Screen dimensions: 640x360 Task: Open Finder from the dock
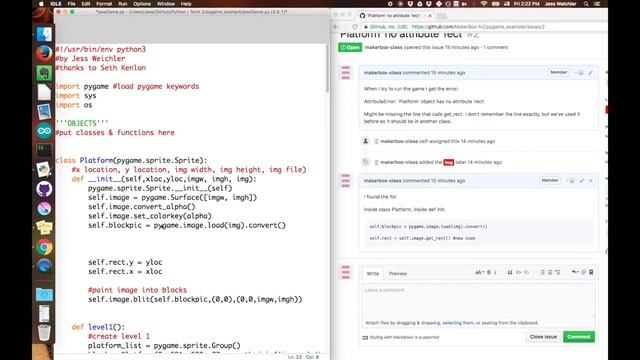[x=44, y=34]
